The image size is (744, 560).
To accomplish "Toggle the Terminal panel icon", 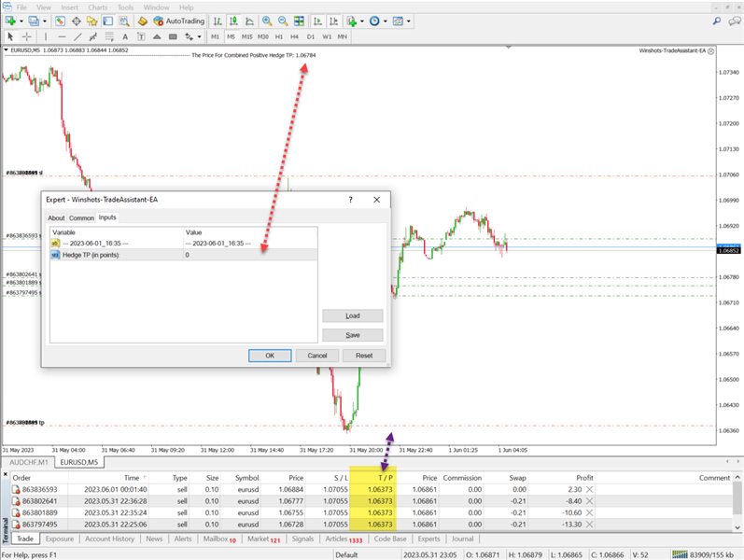I will coord(108,21).
